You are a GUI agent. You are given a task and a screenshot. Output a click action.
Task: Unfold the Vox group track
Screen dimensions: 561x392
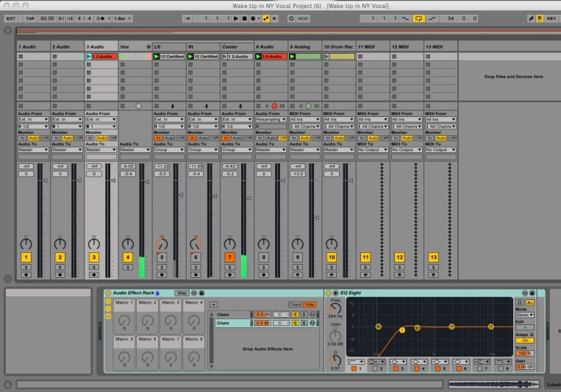(x=149, y=47)
